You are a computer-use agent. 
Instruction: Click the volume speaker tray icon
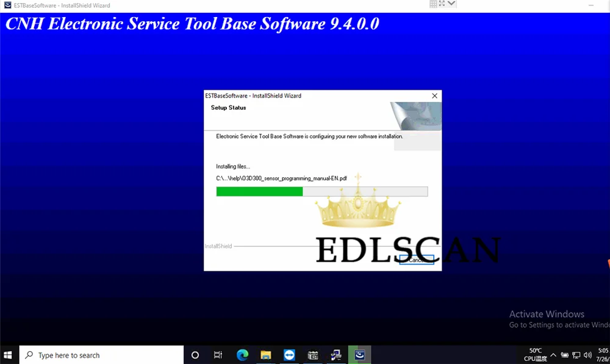(587, 355)
